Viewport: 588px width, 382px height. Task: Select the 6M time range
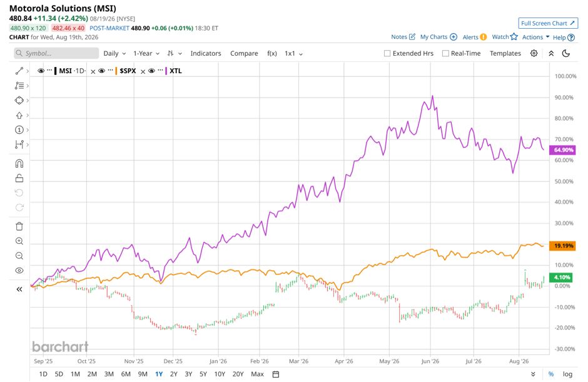(x=126, y=374)
